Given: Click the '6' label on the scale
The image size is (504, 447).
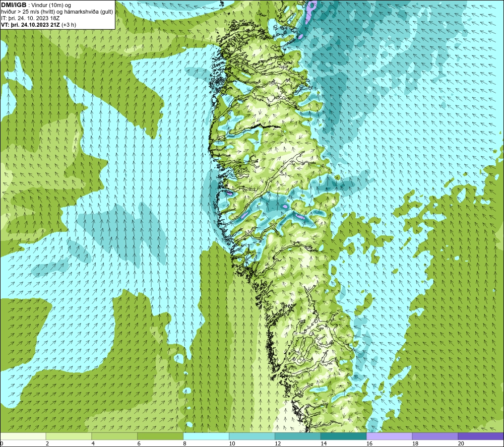Looking at the screenshot, I should (139, 443).
